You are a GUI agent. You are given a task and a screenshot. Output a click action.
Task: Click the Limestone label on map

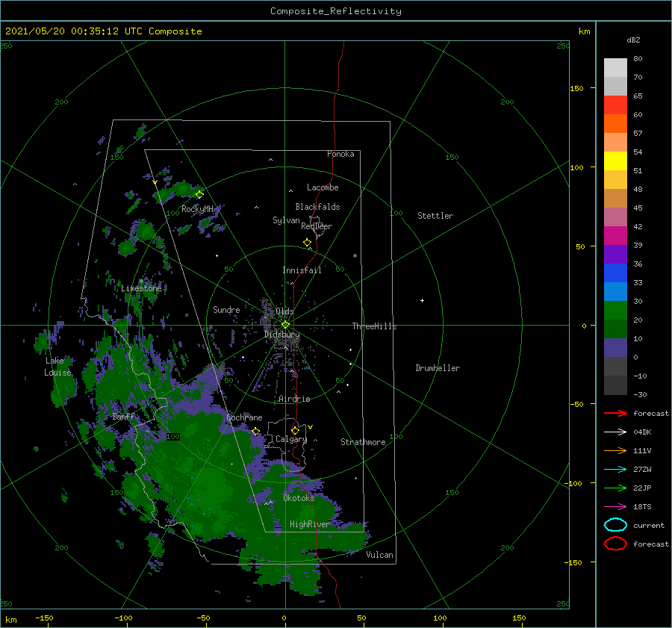[x=141, y=288]
